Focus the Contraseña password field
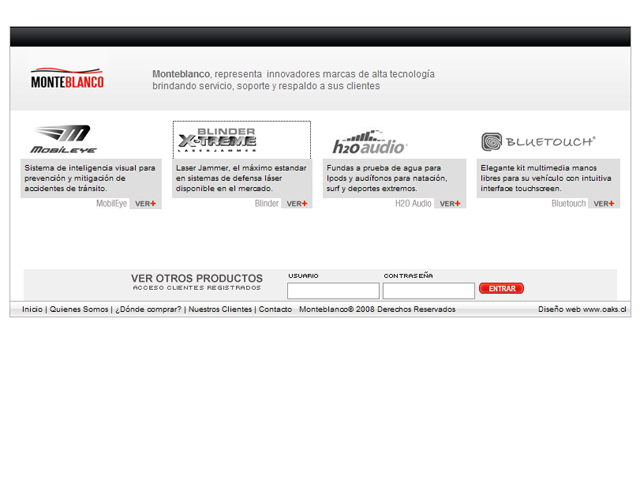 (x=428, y=291)
